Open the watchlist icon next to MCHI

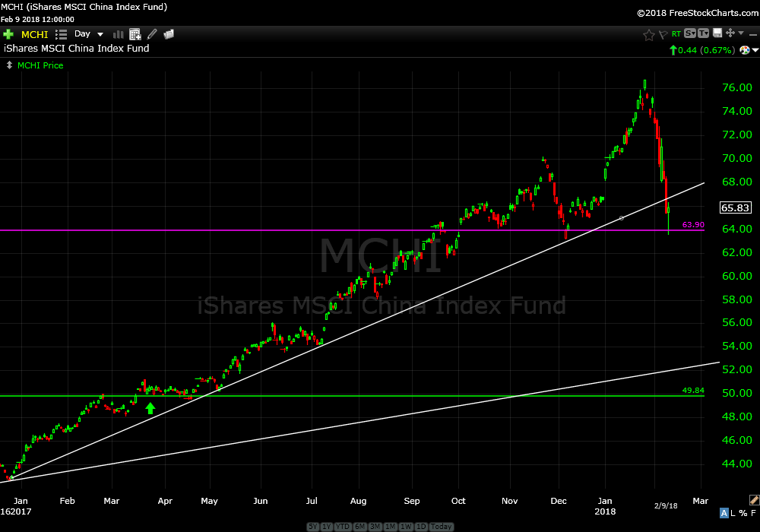tap(62, 34)
